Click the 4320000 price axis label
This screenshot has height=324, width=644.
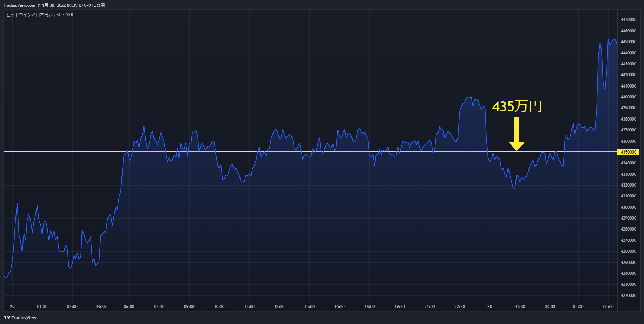[x=628, y=185]
